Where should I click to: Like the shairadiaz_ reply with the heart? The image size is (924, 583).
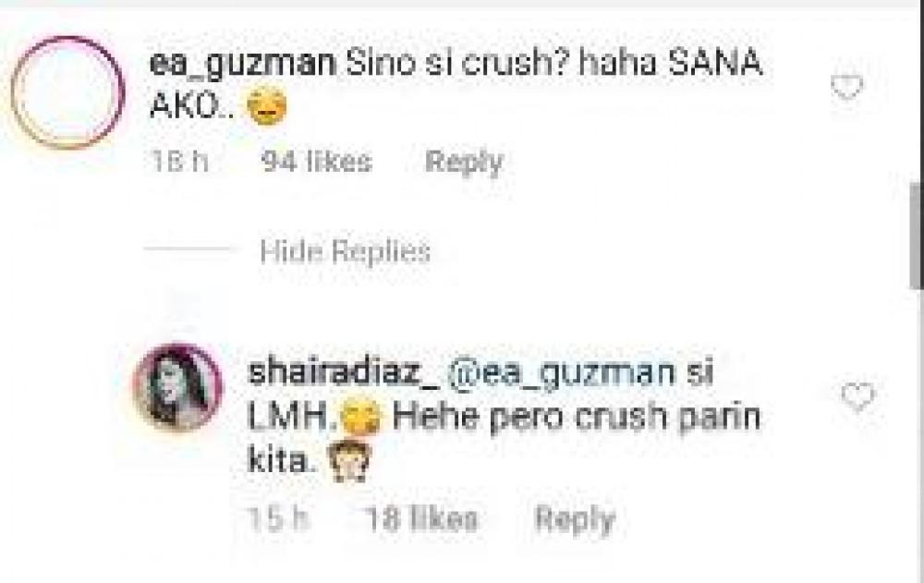(857, 398)
